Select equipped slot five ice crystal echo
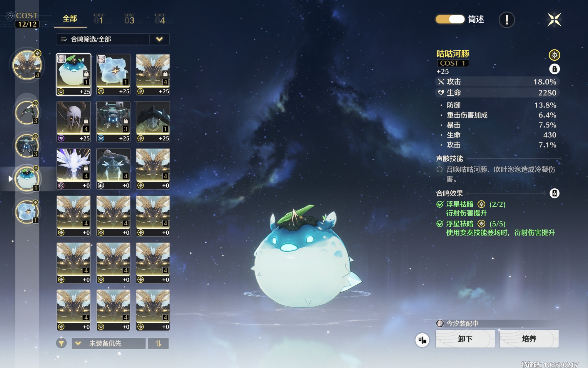This screenshot has height=368, width=588. point(27,212)
